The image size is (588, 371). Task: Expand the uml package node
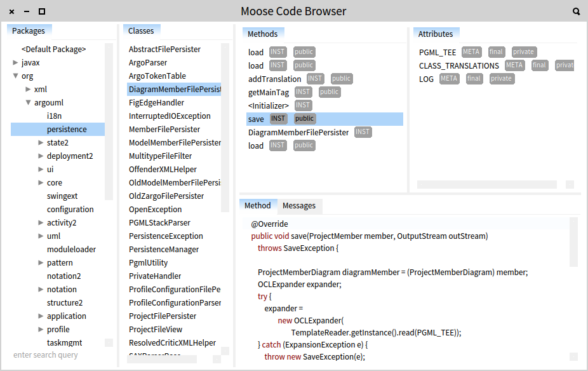point(41,236)
